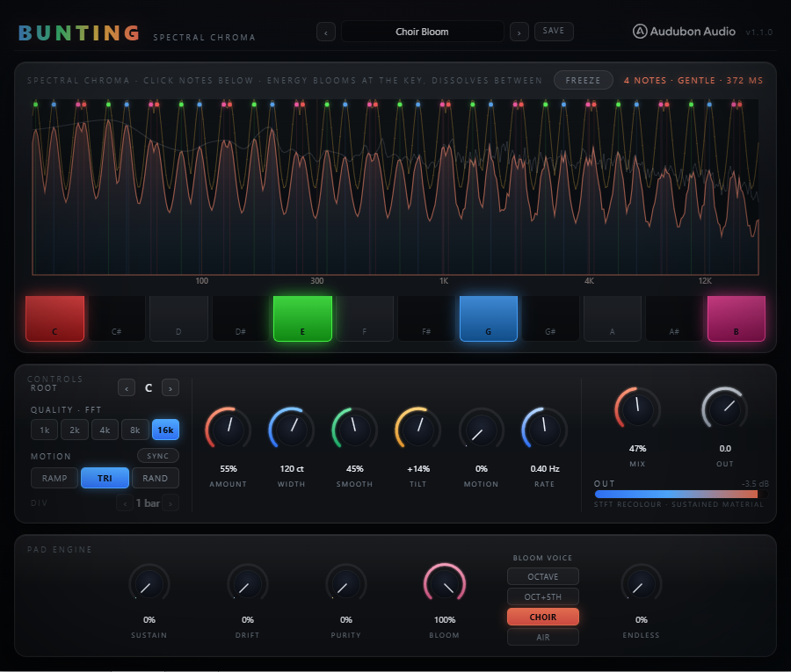Enable the F note key

point(364,319)
